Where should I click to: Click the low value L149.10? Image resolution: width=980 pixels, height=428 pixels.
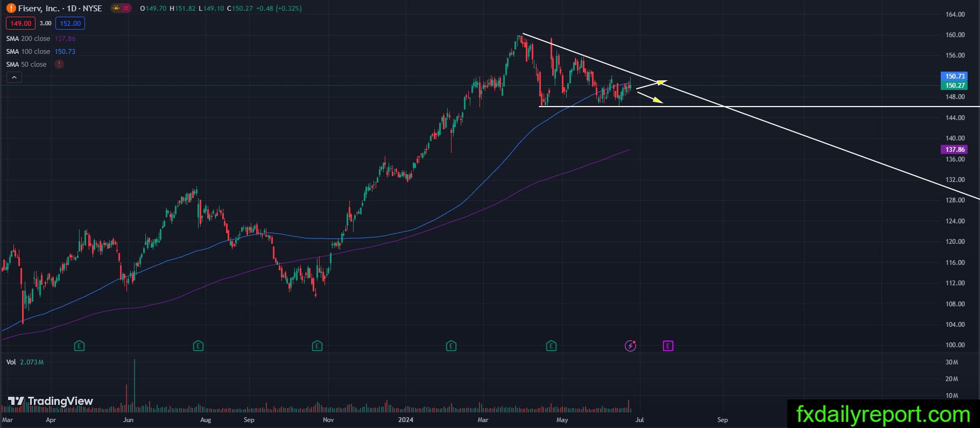click(211, 9)
